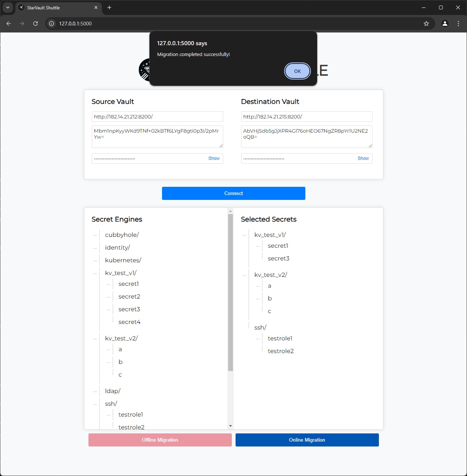Click testrole2 in Selected Secrets
This screenshot has width=467, height=476.
tap(281, 351)
